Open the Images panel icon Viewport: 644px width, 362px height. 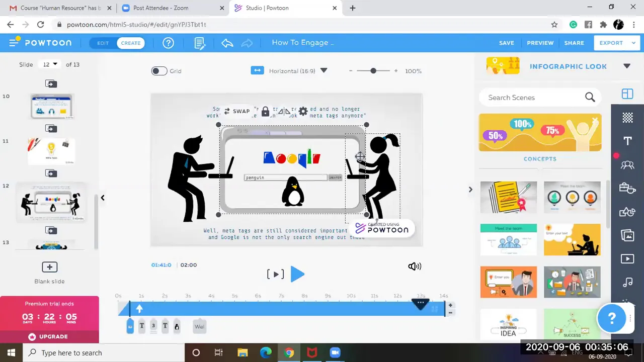pyautogui.click(x=627, y=235)
